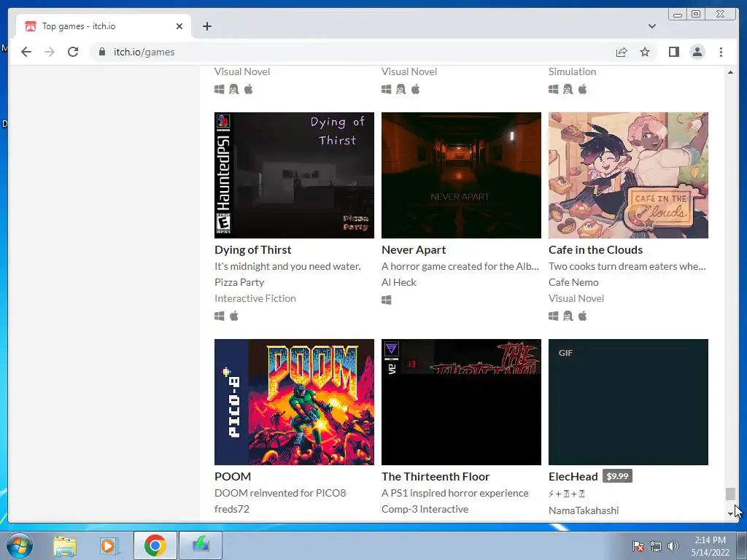Click the vertical scrollbar thumb
The image size is (747, 560).
tap(729, 494)
